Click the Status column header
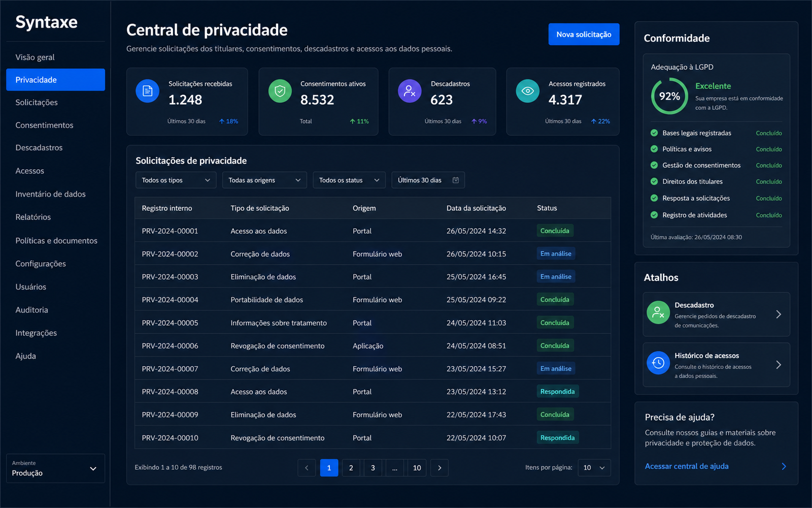Image resolution: width=812 pixels, height=508 pixels. click(547, 208)
